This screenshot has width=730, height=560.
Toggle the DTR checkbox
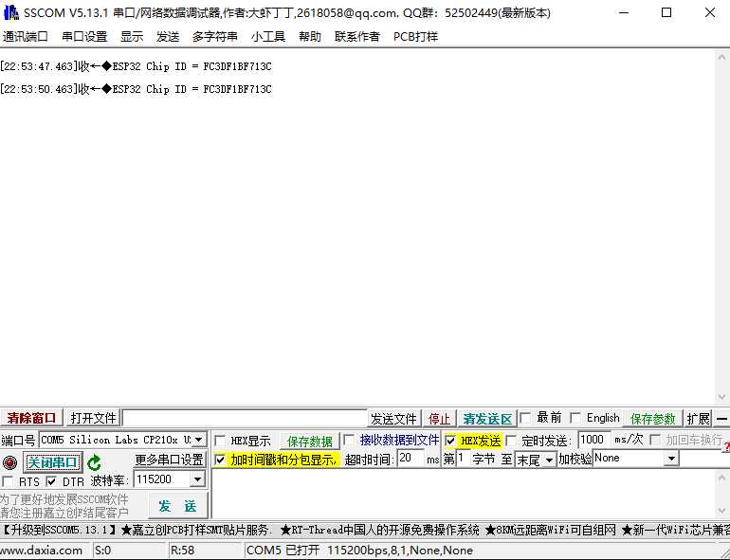click(52, 481)
